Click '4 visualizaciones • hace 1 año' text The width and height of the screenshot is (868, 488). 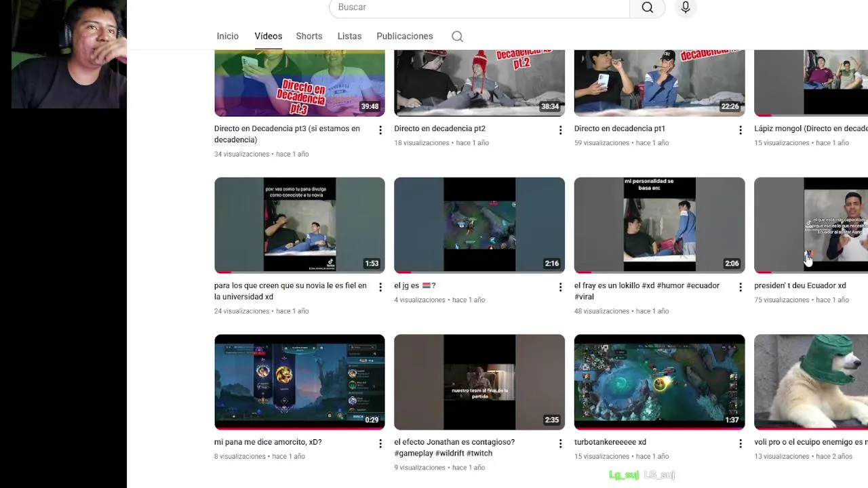(x=439, y=300)
